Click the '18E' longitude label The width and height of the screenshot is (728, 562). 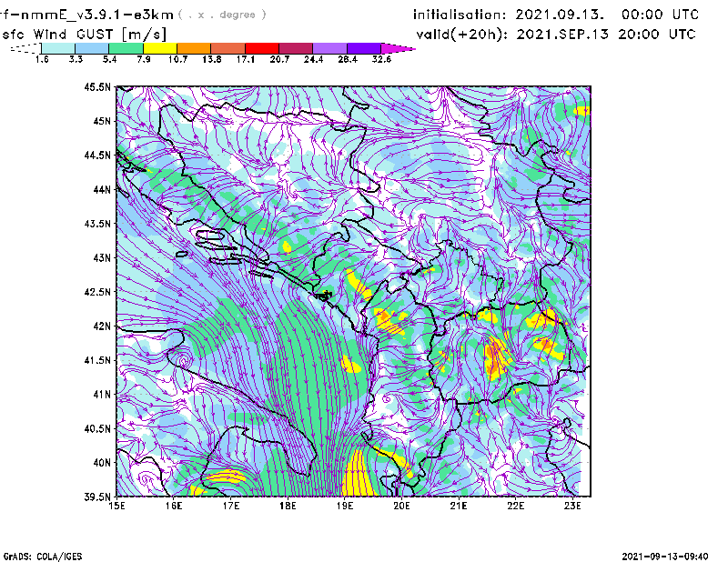coord(288,506)
